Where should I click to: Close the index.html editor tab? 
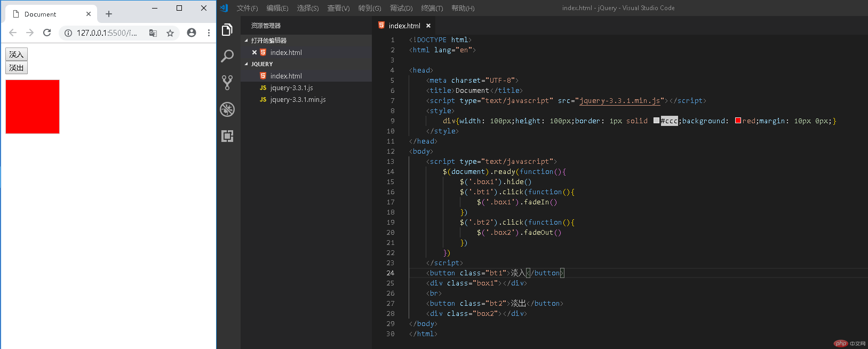(x=428, y=26)
